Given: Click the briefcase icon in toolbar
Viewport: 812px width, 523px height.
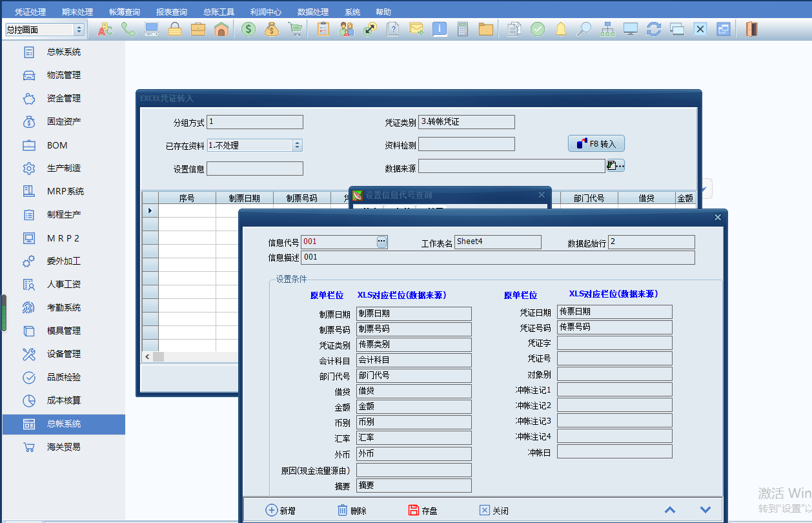Looking at the screenshot, I should pyautogui.click(x=198, y=29).
